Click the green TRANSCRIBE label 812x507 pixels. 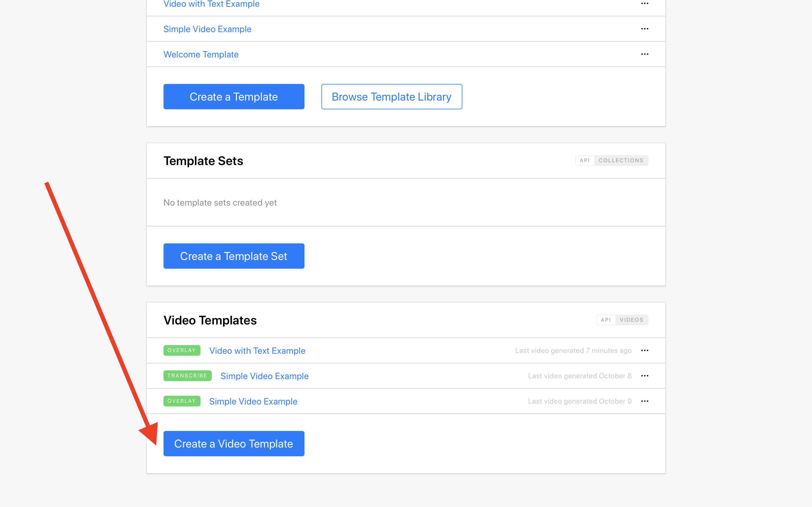click(x=187, y=375)
